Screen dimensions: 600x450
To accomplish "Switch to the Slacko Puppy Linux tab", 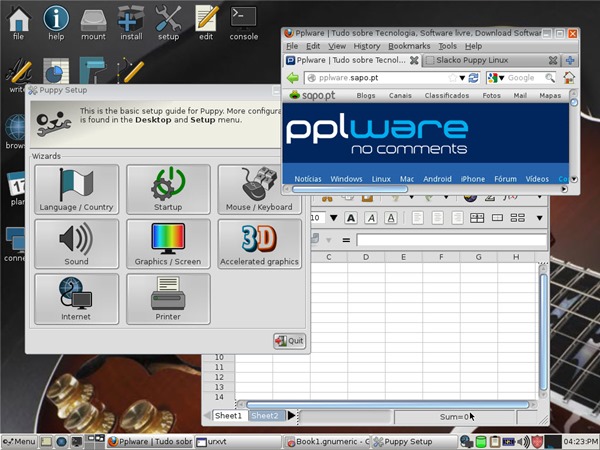I will [491, 60].
